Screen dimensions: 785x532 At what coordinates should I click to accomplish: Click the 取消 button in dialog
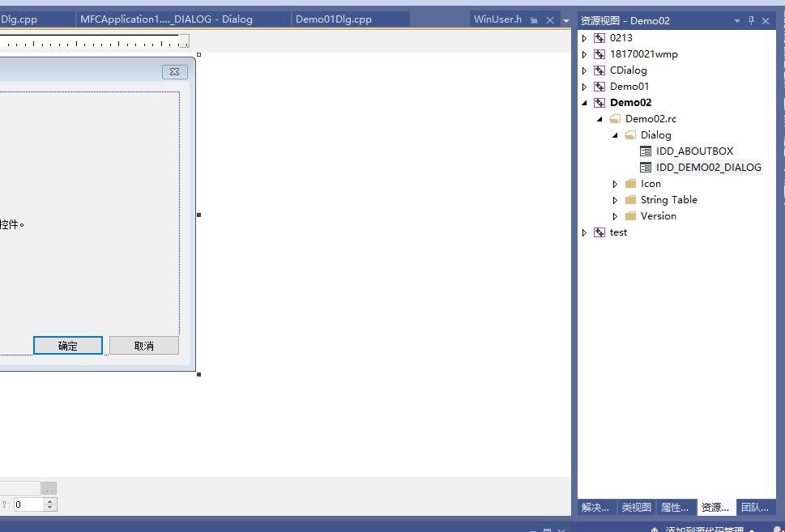tap(144, 346)
